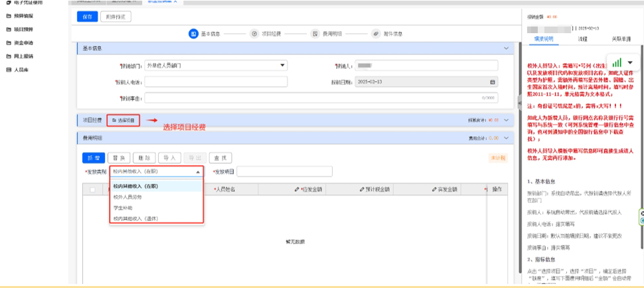Select 学生补助 option in the list
The width and height of the screenshot is (644, 288).
(124, 208)
